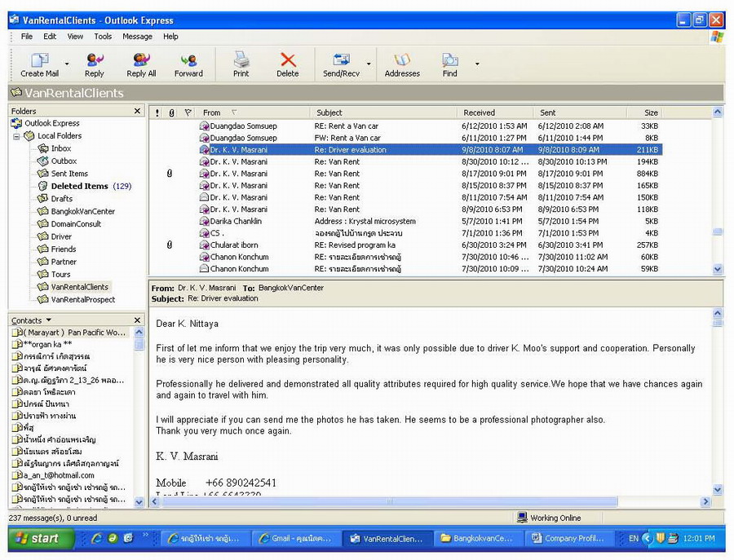The width and height of the screenshot is (734, 560).
Task: Open the Tools menu
Action: pyautogui.click(x=103, y=37)
